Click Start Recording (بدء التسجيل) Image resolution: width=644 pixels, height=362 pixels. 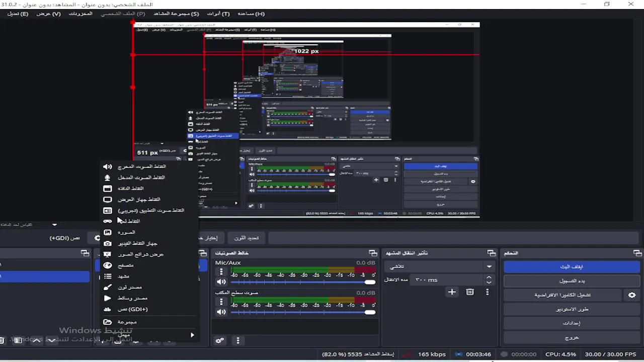point(572,281)
